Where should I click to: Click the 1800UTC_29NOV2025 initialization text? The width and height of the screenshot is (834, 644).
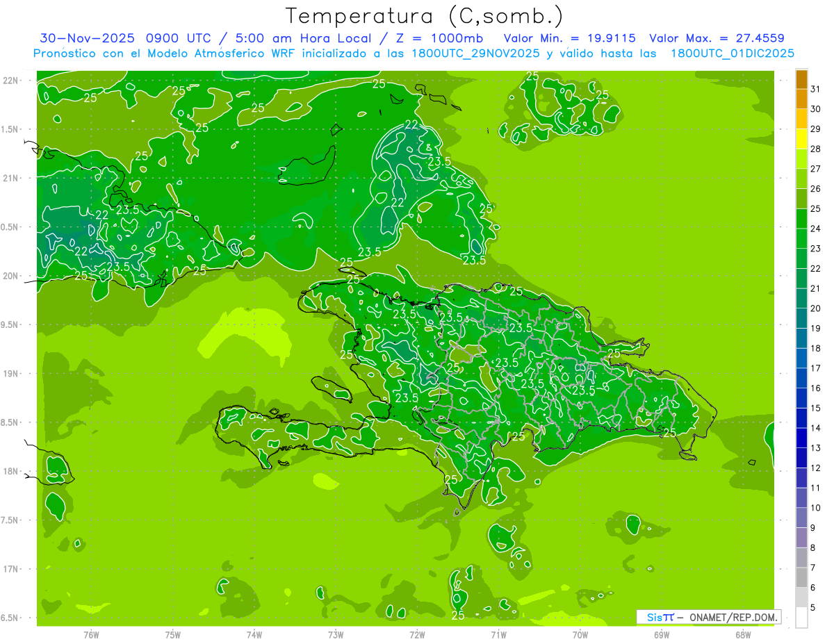[x=475, y=53]
